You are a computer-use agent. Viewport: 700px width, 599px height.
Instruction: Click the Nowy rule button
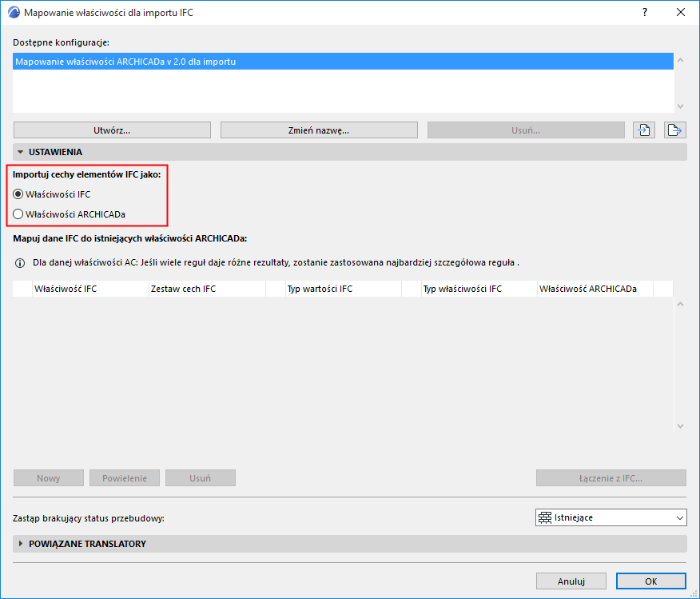tap(49, 478)
